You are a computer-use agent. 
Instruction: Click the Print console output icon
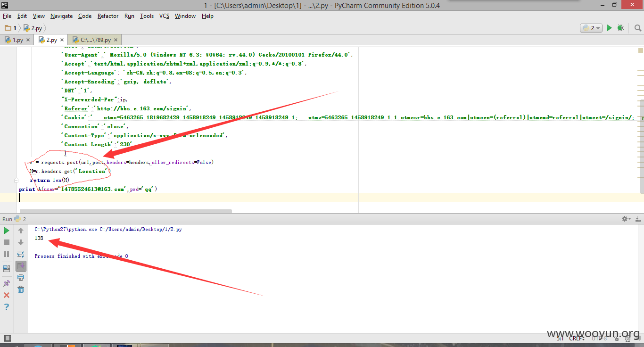point(21,278)
